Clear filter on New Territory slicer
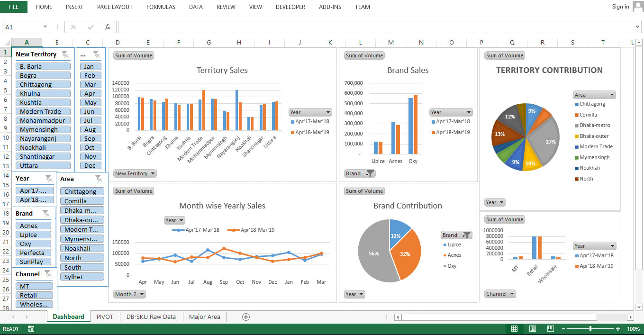Viewport: 644px width, 335px height. [x=65, y=54]
